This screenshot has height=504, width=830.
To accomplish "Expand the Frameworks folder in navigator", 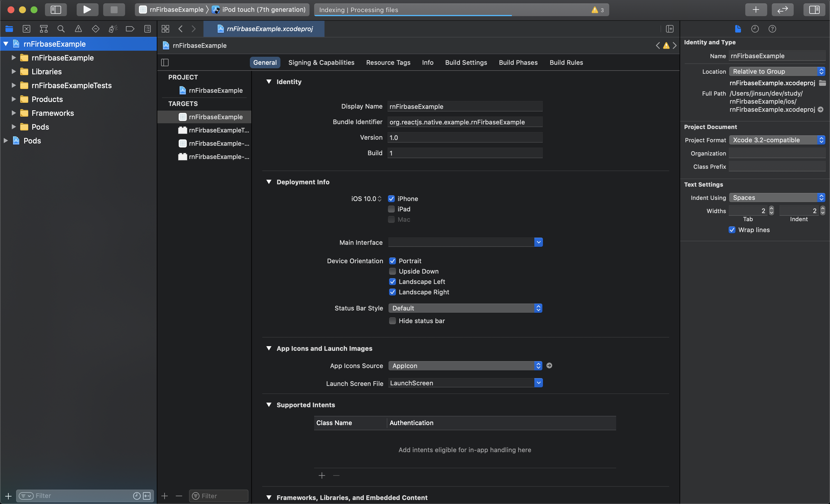I will point(14,113).
